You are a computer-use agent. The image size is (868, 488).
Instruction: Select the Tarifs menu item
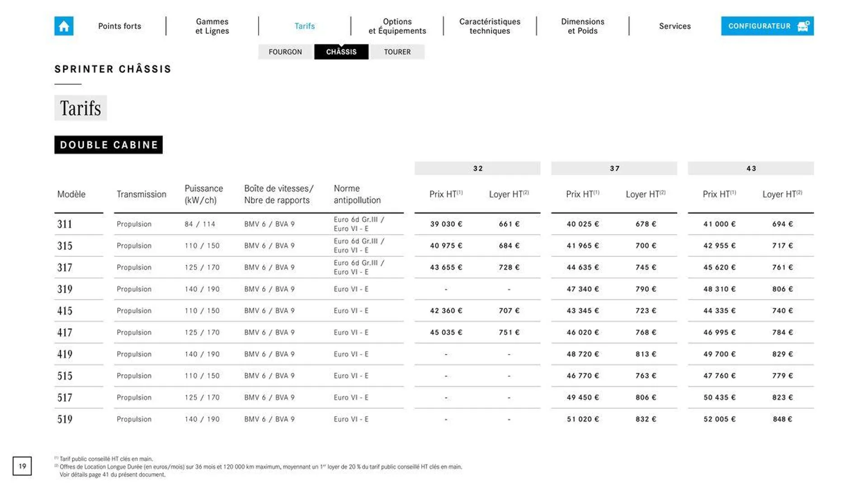coord(305,26)
